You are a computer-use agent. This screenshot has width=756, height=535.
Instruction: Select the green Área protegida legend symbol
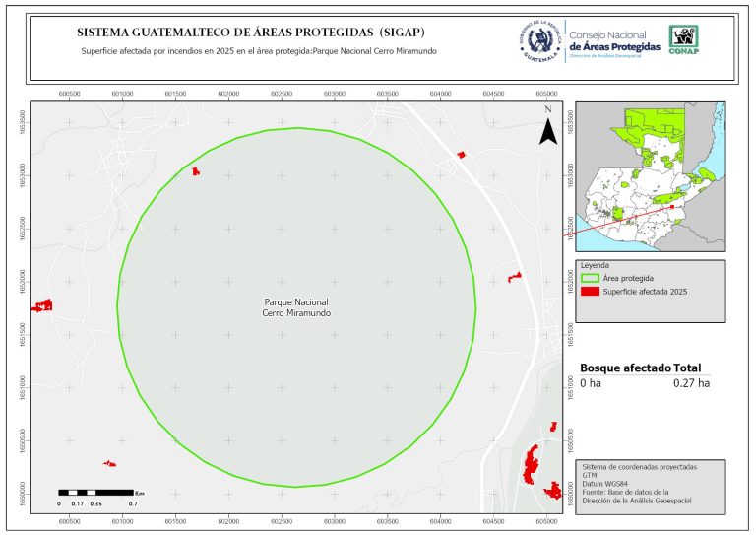590,279
